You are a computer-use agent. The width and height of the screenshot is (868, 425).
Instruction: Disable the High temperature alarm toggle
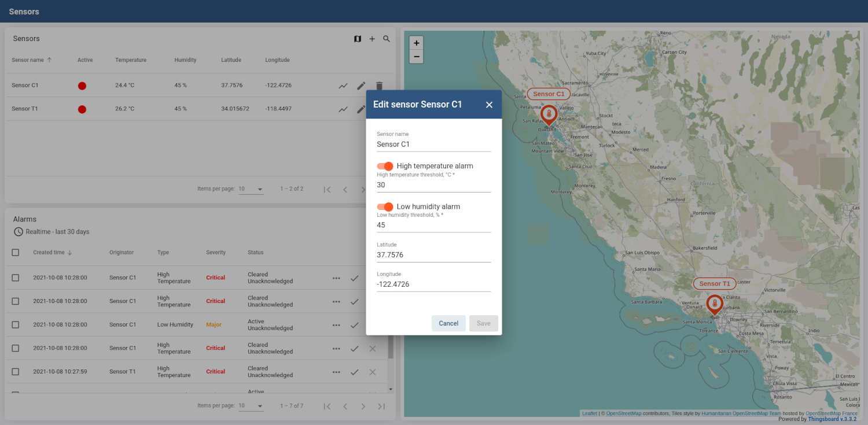[385, 166]
